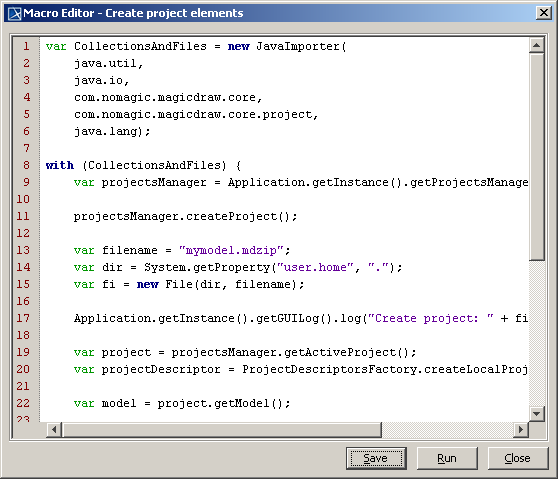
Task: Click JavaImporter text on line 1
Action: coord(298,46)
